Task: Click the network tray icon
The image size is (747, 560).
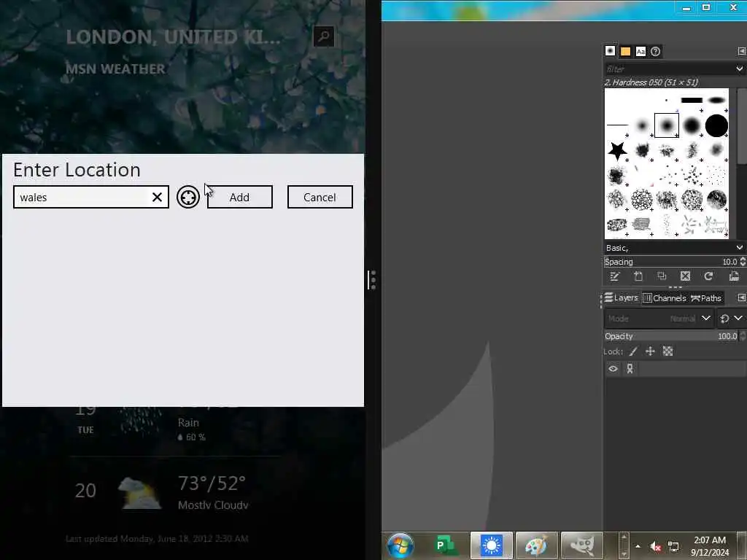Action: 673,547
